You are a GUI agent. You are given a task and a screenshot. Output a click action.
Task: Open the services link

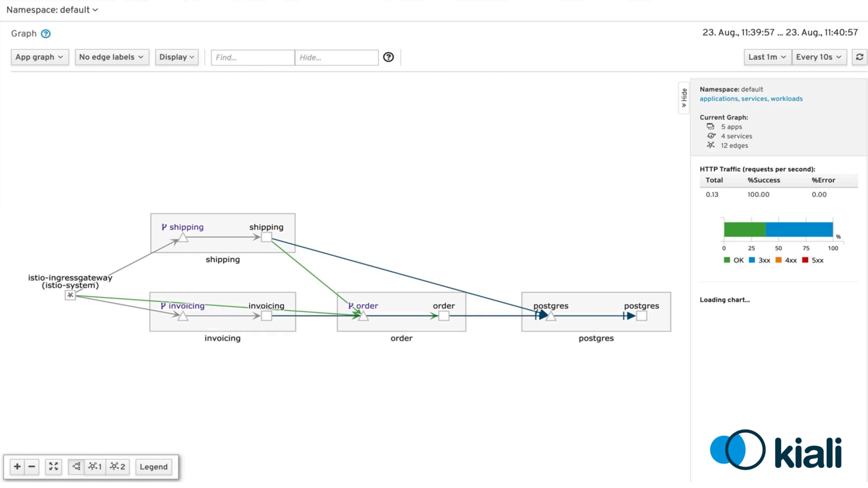coord(754,99)
